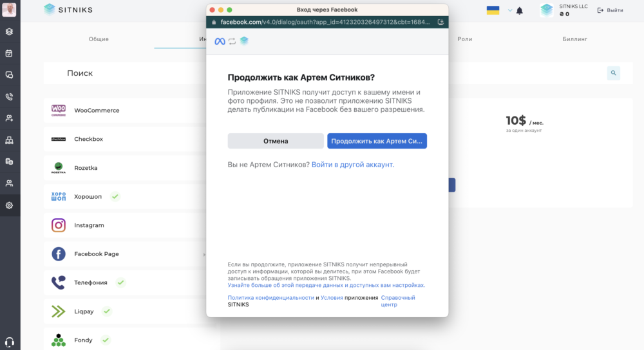
Task: Open the settings gear sidebar icon
Action: 9,205
